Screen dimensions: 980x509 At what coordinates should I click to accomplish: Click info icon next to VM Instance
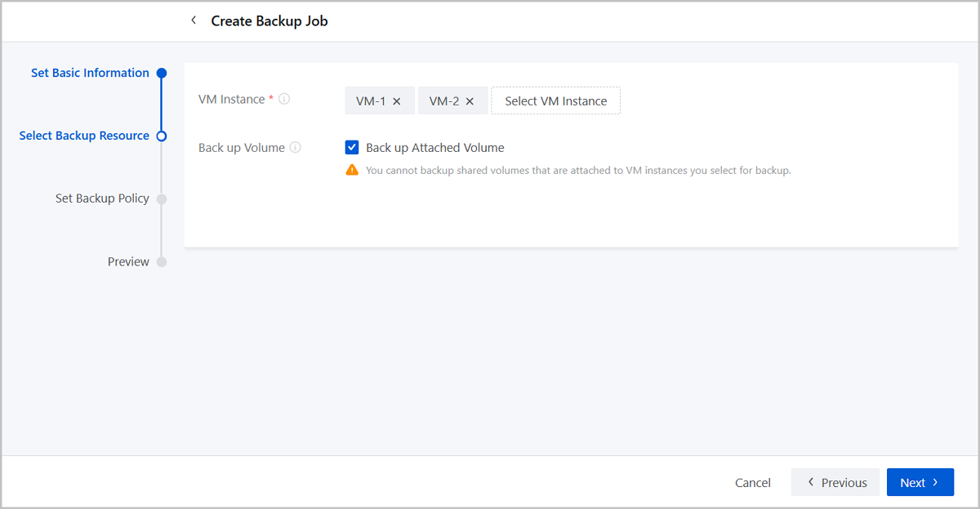(x=284, y=99)
